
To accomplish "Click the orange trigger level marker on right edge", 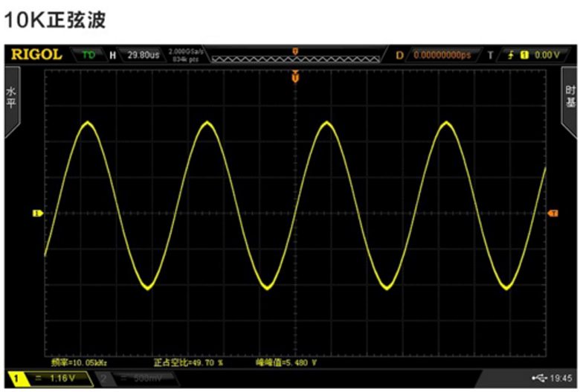I will 552,213.
